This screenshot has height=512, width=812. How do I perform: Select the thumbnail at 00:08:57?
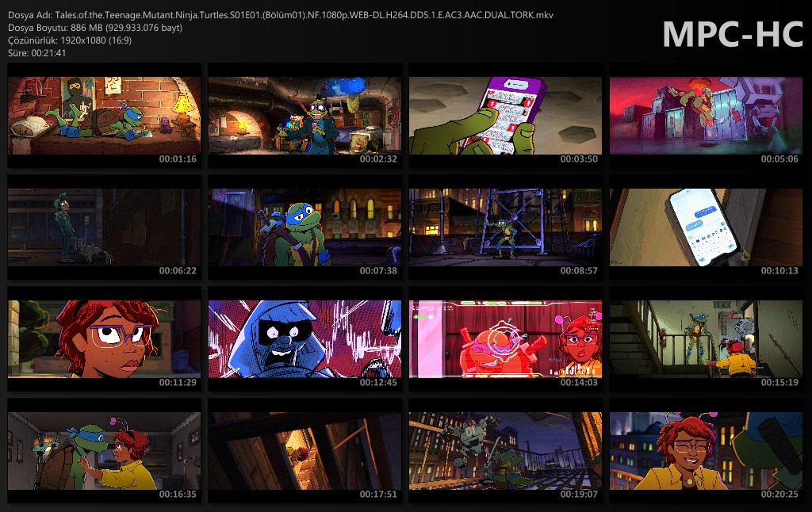[x=505, y=227]
